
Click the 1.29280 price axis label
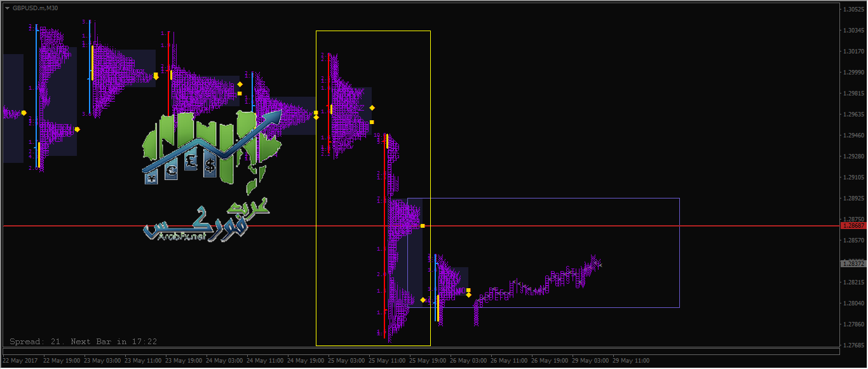[853, 157]
